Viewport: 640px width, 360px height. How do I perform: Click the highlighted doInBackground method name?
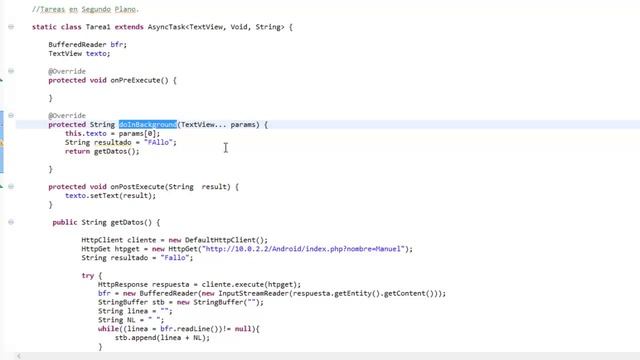click(148, 124)
